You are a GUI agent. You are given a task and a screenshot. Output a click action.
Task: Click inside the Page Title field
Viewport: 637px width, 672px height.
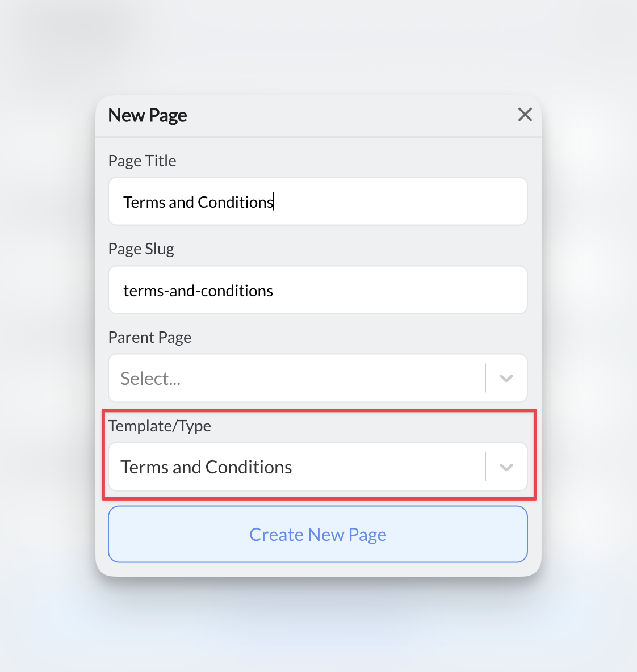pos(318,201)
